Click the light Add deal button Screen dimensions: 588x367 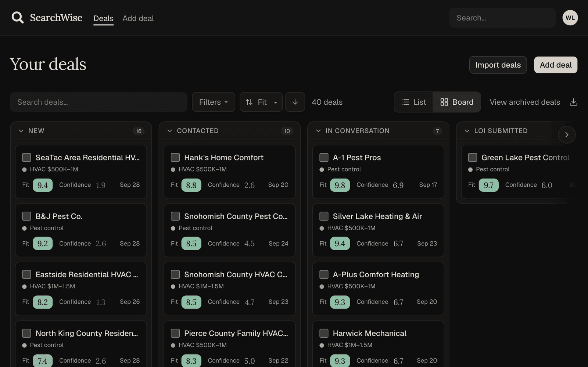click(x=556, y=65)
